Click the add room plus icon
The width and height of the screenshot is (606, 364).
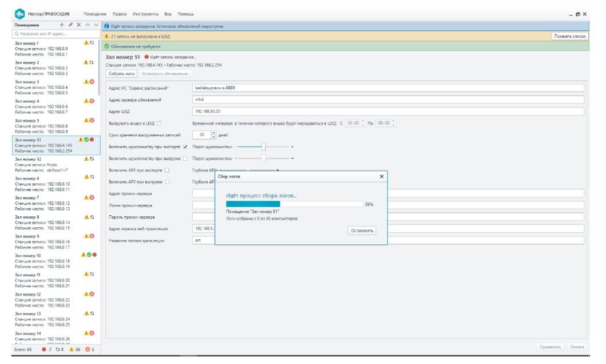[62, 25]
